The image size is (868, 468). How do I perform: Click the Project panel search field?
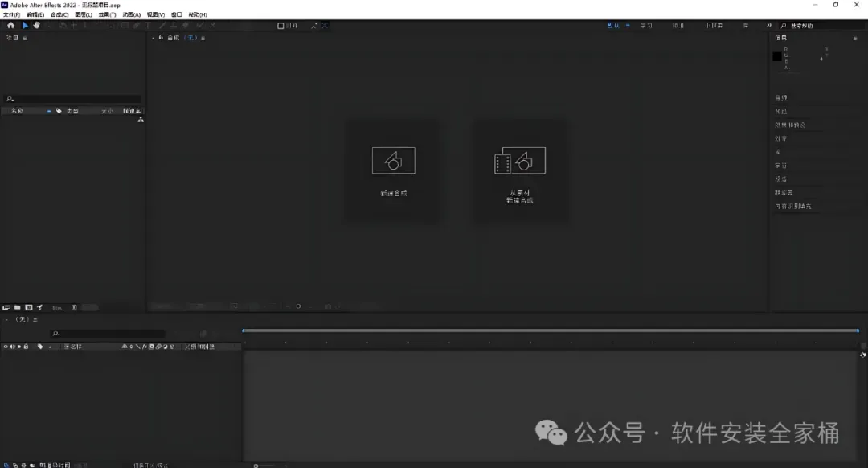72,99
